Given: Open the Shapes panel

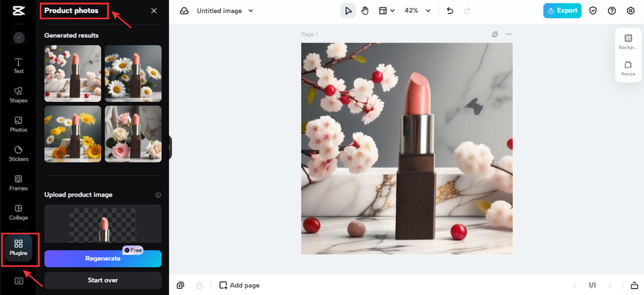Looking at the screenshot, I should pyautogui.click(x=19, y=95).
